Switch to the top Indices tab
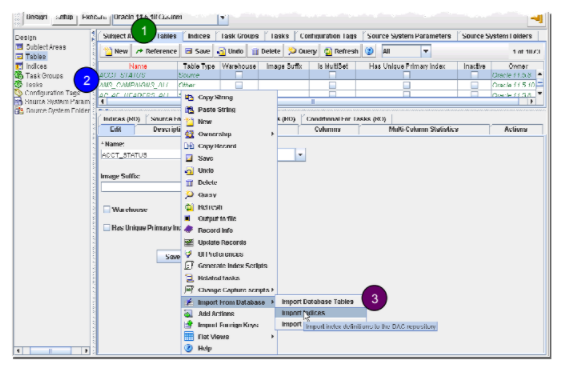 click(x=199, y=36)
